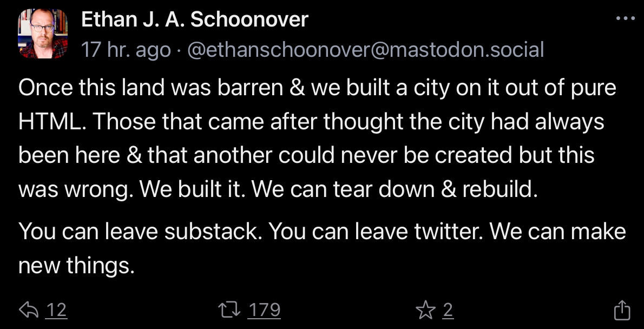Open the @ethanschoonover@mastodon.social handle
The height and width of the screenshot is (329, 644).
coord(365,50)
